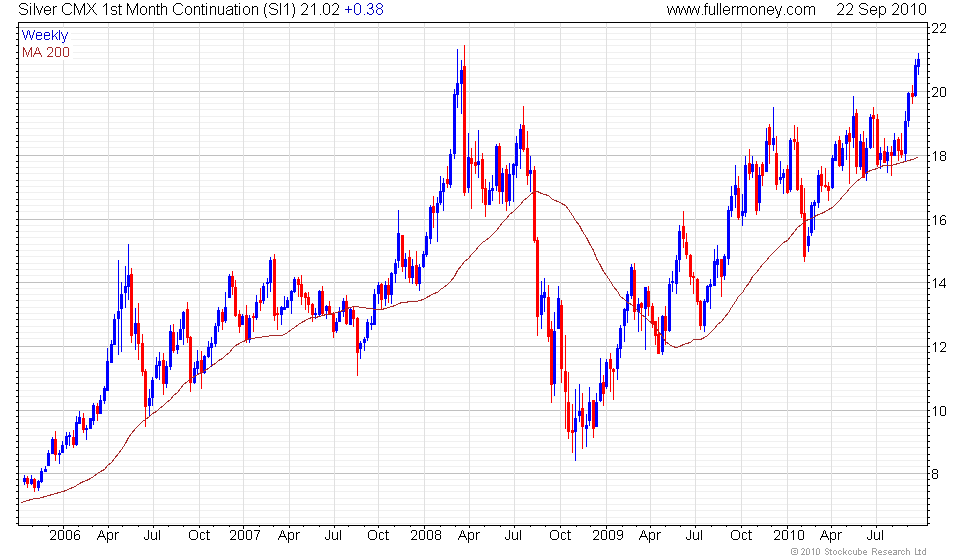Click the last price value '21.02'

(320, 10)
